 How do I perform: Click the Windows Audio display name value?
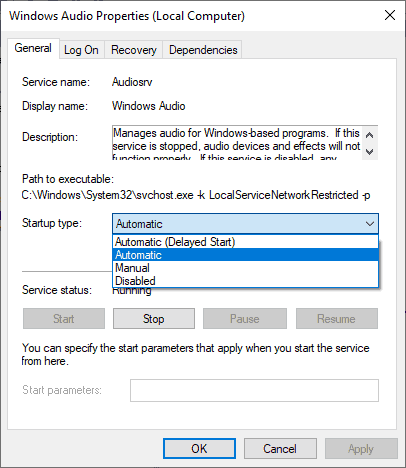coord(149,106)
